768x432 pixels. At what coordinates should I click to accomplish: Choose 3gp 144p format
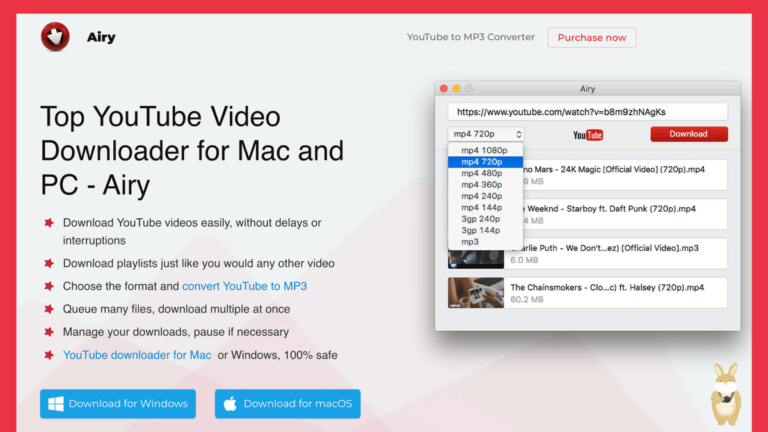pyautogui.click(x=485, y=230)
